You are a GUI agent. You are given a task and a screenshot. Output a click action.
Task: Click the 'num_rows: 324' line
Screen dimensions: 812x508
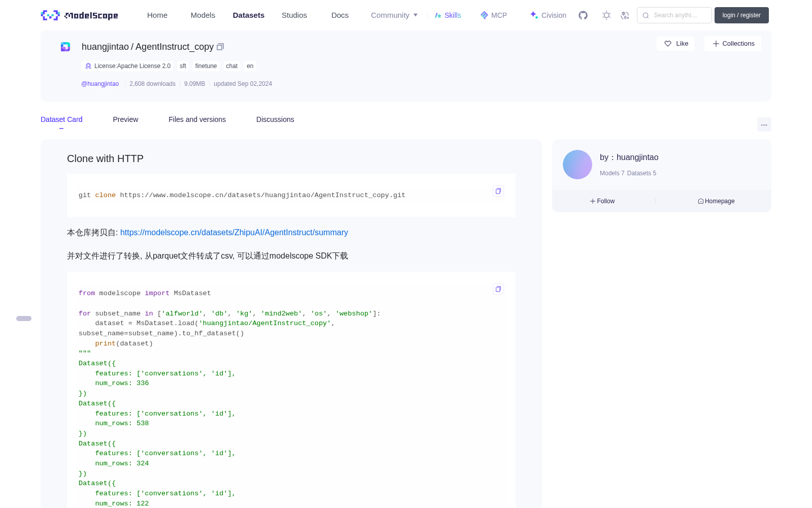122,464
